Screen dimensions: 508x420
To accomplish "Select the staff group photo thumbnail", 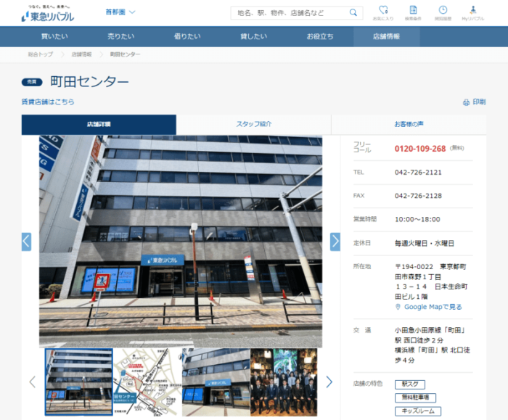I will [284, 382].
